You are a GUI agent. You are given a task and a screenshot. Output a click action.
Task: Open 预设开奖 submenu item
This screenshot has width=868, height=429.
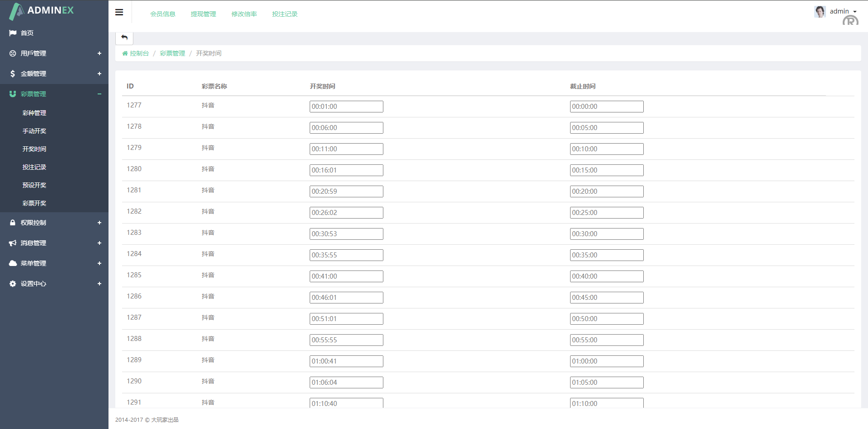point(34,185)
